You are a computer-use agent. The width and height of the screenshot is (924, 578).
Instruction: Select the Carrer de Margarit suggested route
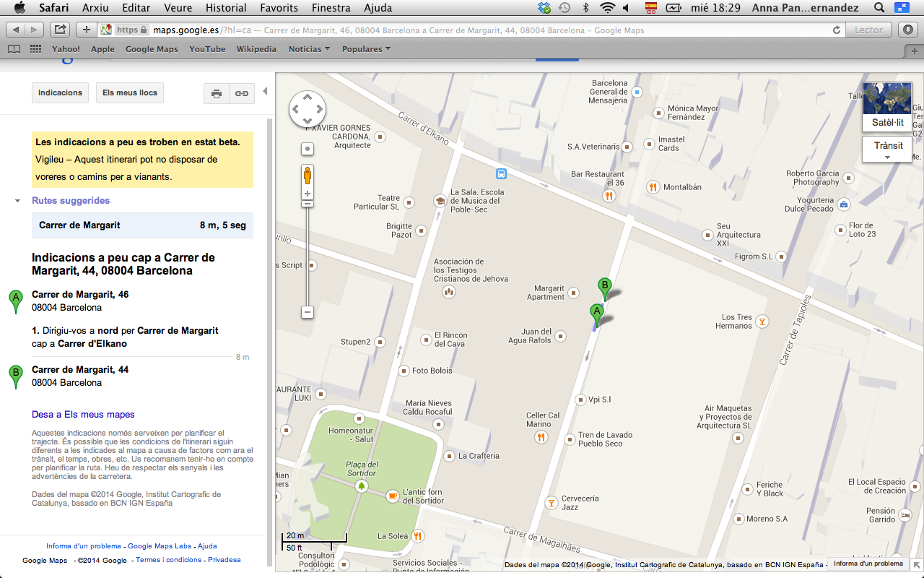pyautogui.click(x=142, y=225)
